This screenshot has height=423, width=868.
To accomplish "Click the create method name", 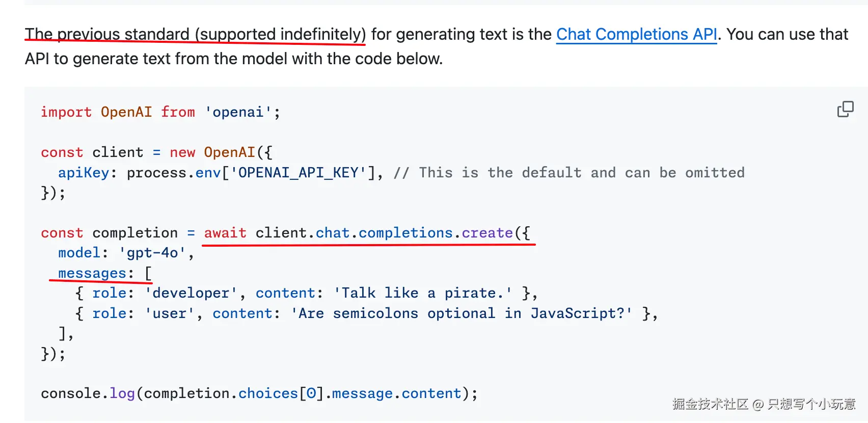I will [487, 233].
